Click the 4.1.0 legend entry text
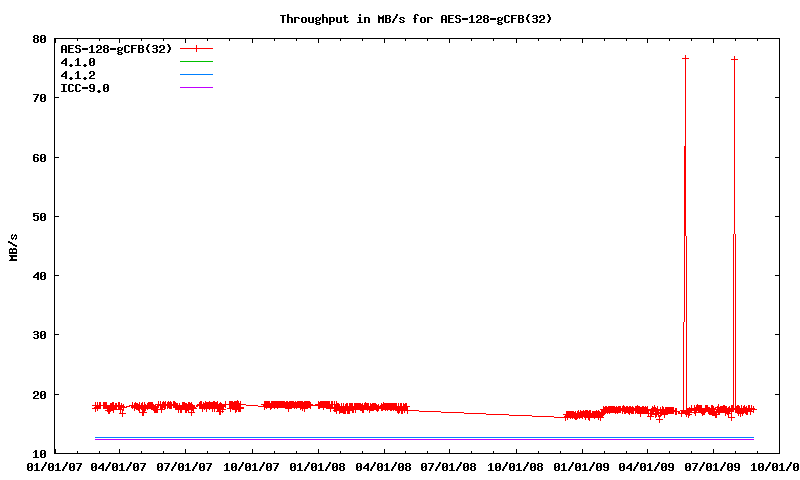 (78, 62)
